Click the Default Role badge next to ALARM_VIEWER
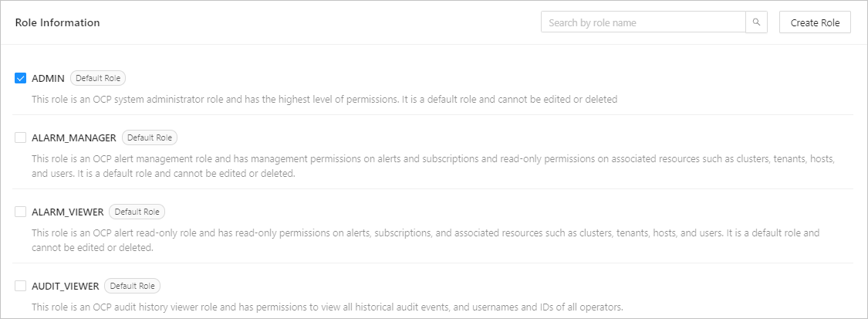 click(x=137, y=212)
